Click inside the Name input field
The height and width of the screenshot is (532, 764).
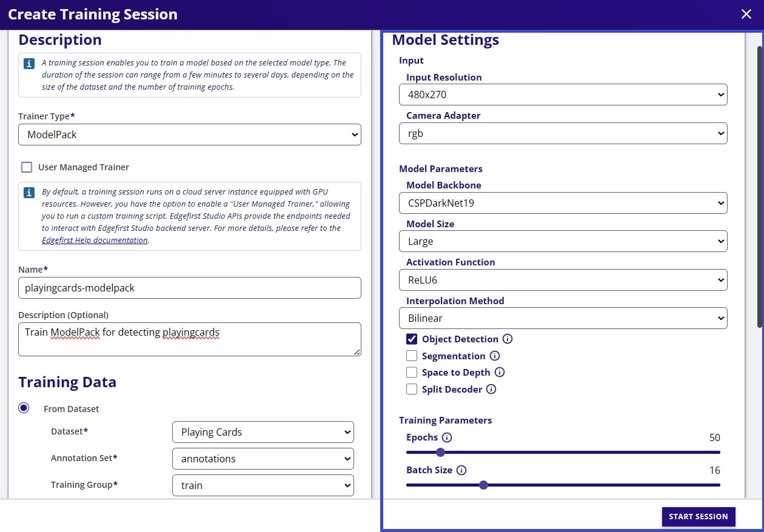pos(190,287)
